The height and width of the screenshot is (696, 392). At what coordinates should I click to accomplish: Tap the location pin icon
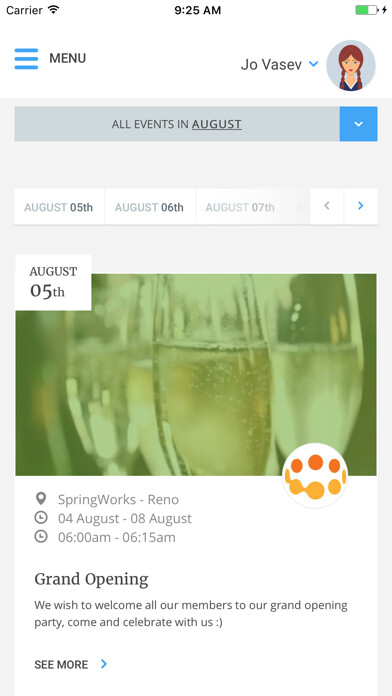(x=41, y=499)
